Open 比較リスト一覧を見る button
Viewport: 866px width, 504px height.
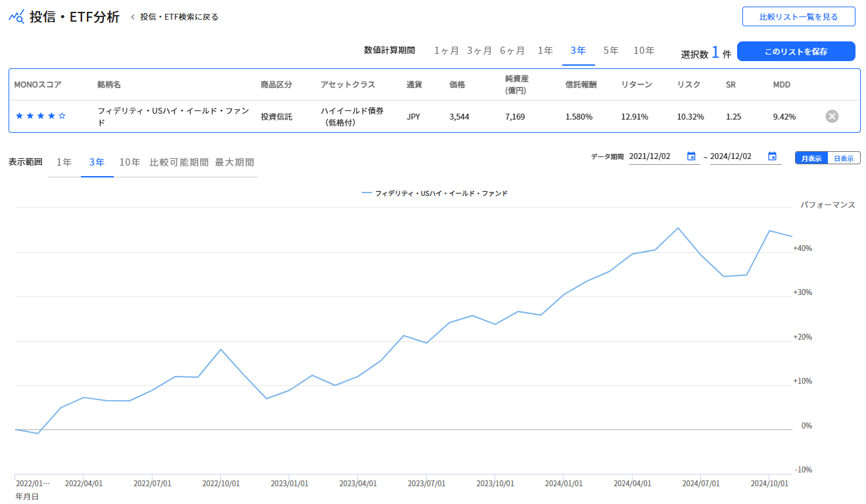(798, 17)
